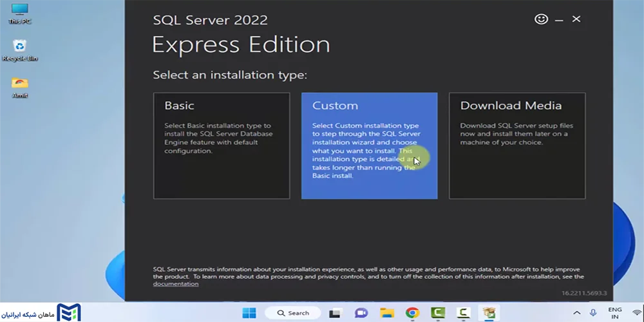Open the green Camtasia taskbar icon
644x322 pixels.
coord(438,314)
